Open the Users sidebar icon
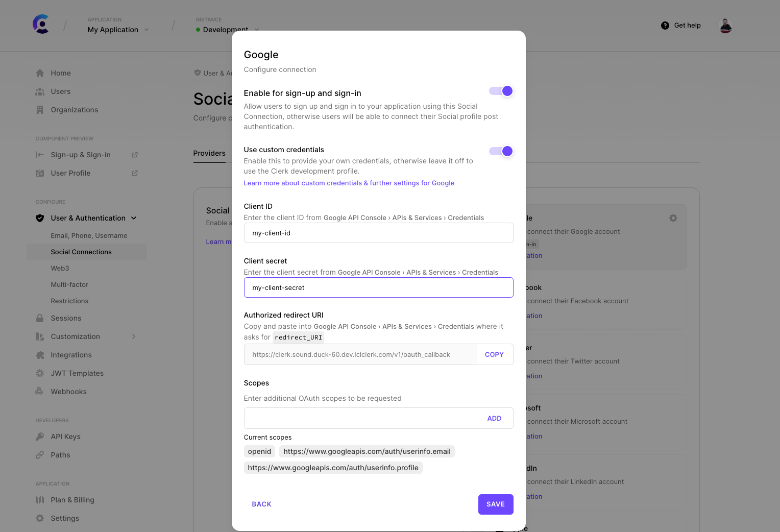 [x=40, y=91]
